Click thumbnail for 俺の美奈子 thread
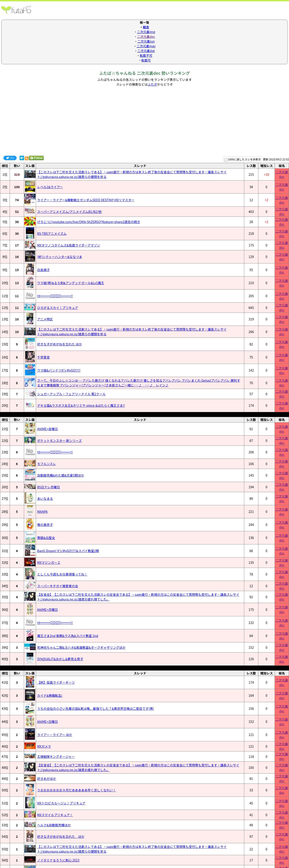 coord(30,525)
